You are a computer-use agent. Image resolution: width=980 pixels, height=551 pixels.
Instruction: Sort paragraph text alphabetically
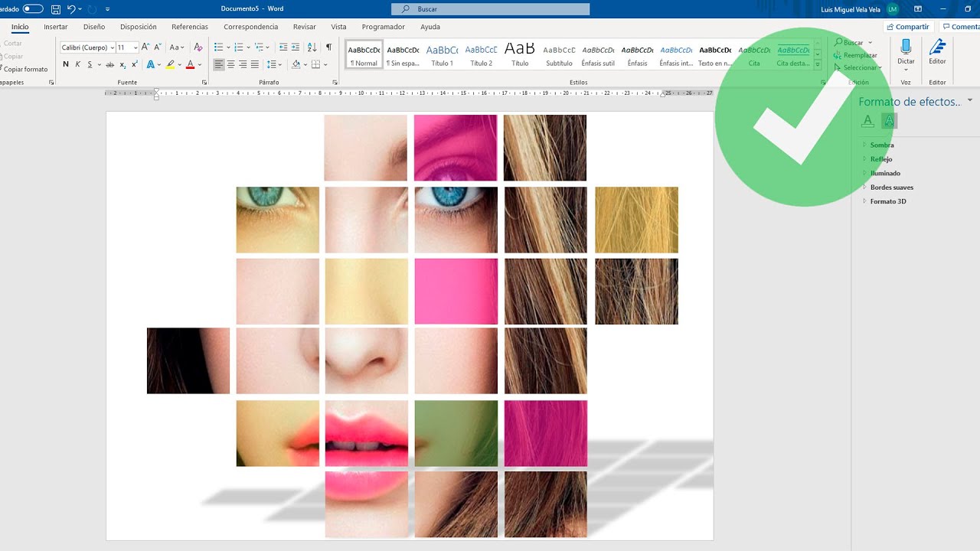pos(313,47)
